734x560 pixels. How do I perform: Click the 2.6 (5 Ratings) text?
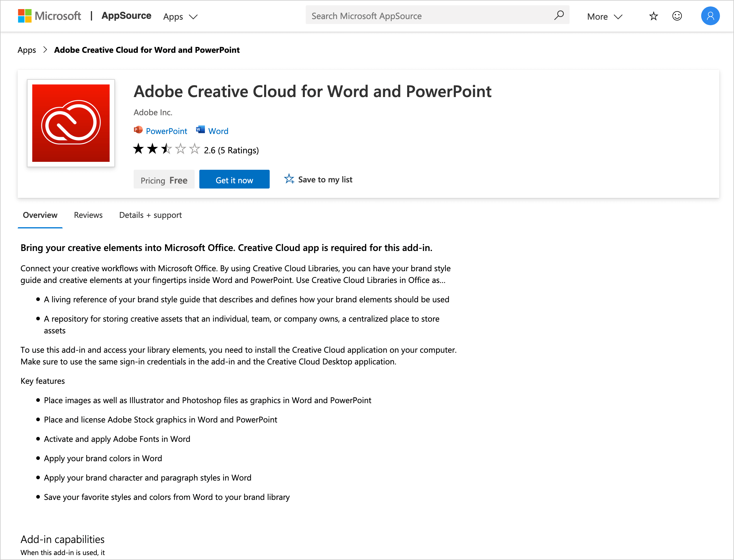(231, 150)
